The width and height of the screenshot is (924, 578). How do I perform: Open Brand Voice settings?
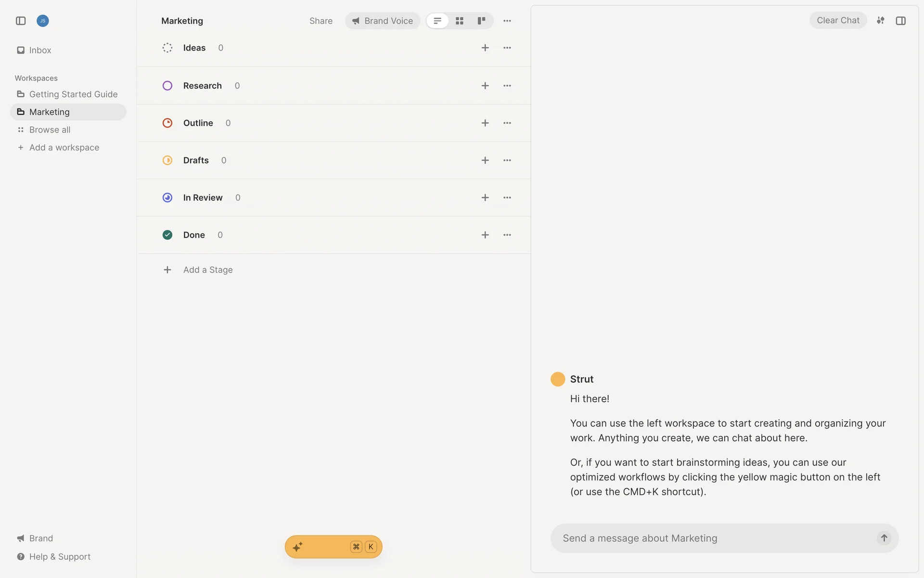(383, 21)
